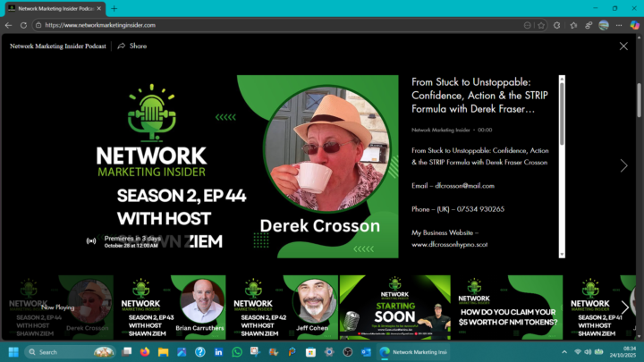Click clock showing 08:34 24/10/2025
Screen dimensions: 644x362
pos(623,352)
